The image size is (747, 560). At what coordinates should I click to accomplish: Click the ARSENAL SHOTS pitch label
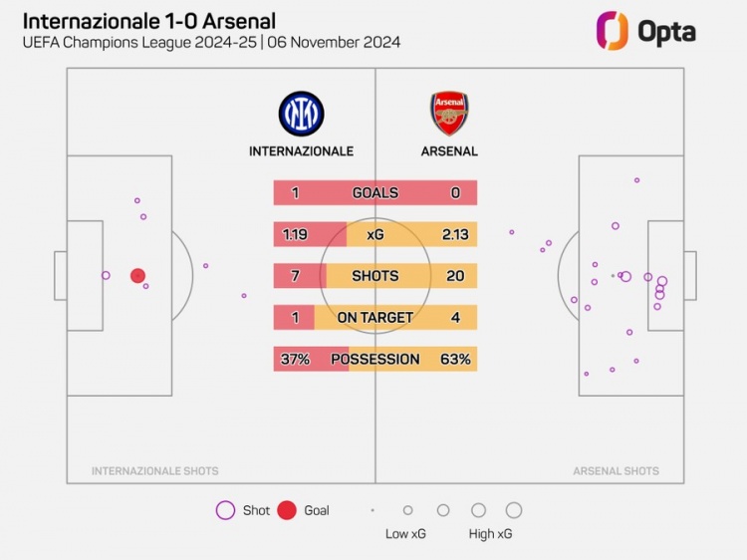(616, 471)
